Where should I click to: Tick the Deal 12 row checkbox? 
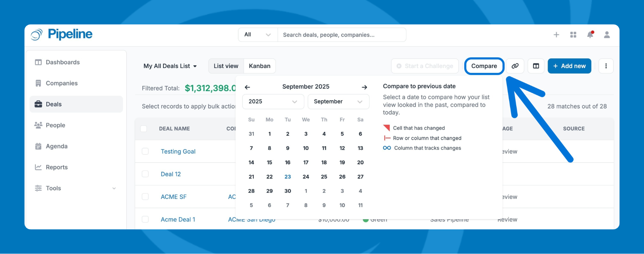pyautogui.click(x=145, y=174)
